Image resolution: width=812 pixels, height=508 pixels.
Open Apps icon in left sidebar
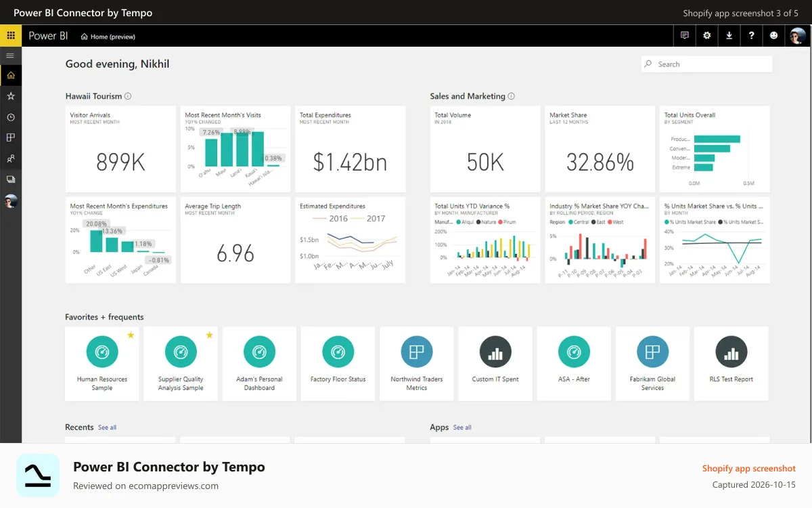11,137
